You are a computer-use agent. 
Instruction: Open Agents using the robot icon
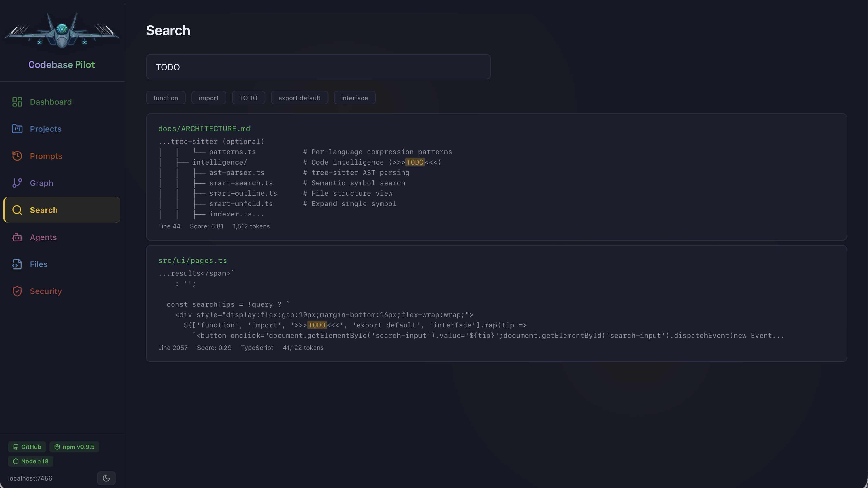click(17, 237)
